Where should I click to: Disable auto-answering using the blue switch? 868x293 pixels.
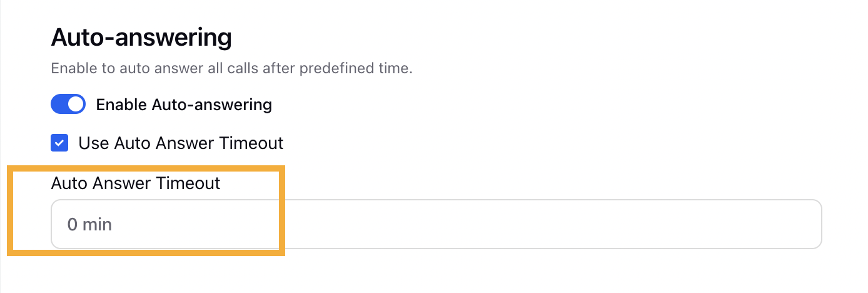68,105
